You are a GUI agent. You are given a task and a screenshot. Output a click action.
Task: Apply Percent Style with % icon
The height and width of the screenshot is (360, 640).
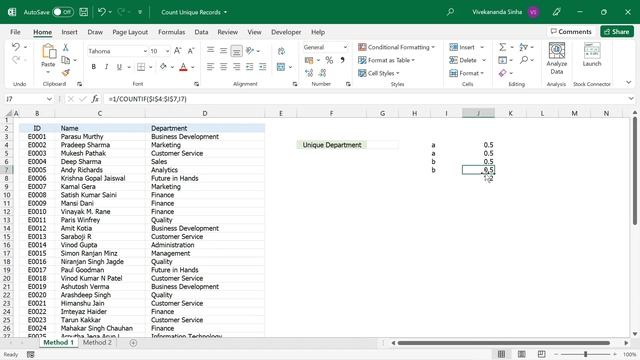(329, 60)
